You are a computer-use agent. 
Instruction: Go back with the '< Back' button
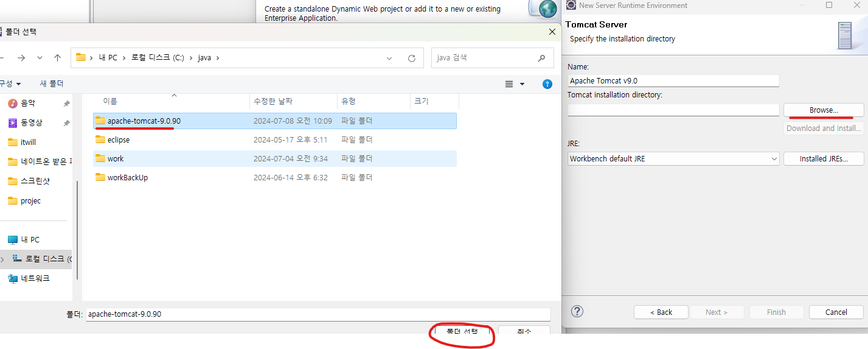pos(661,312)
